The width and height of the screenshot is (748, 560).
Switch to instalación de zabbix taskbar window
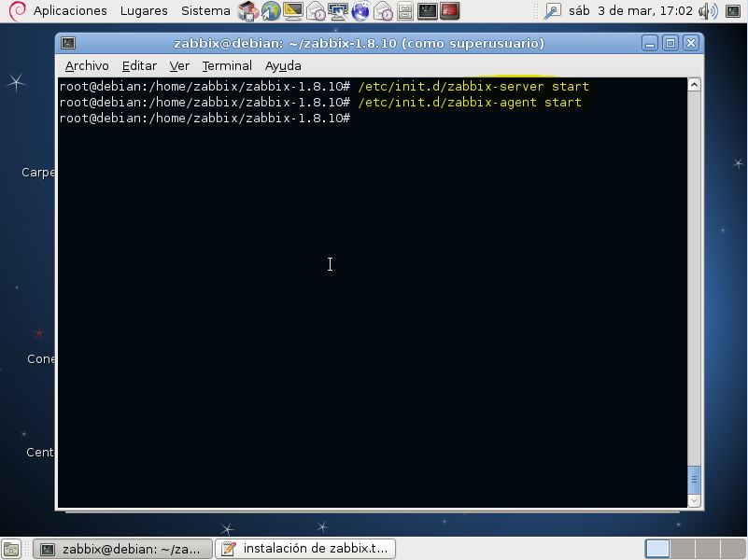[305, 549]
